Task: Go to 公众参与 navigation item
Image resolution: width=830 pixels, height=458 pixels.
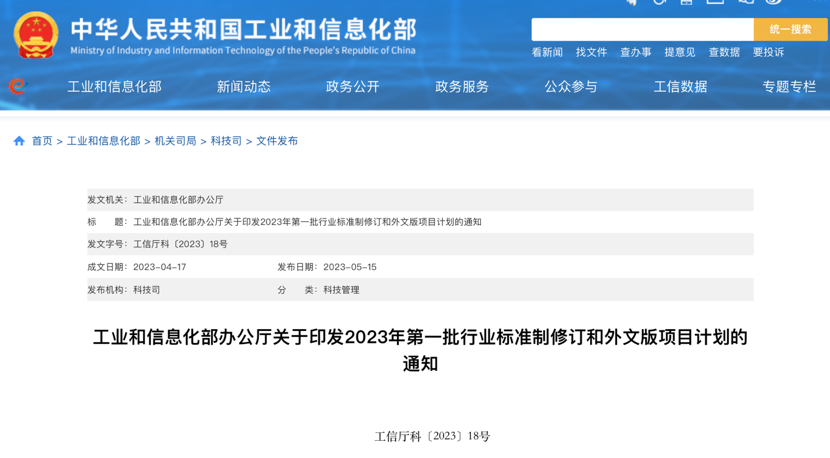Action: pyautogui.click(x=571, y=87)
